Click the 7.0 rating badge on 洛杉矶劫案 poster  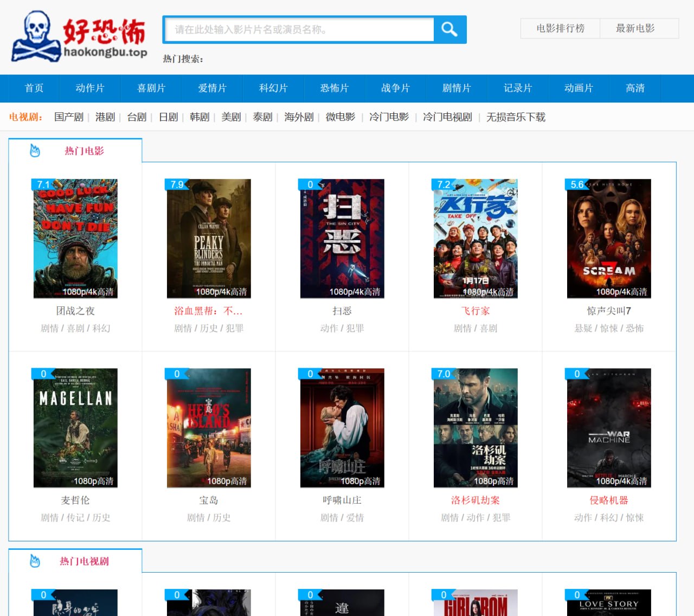(x=444, y=374)
